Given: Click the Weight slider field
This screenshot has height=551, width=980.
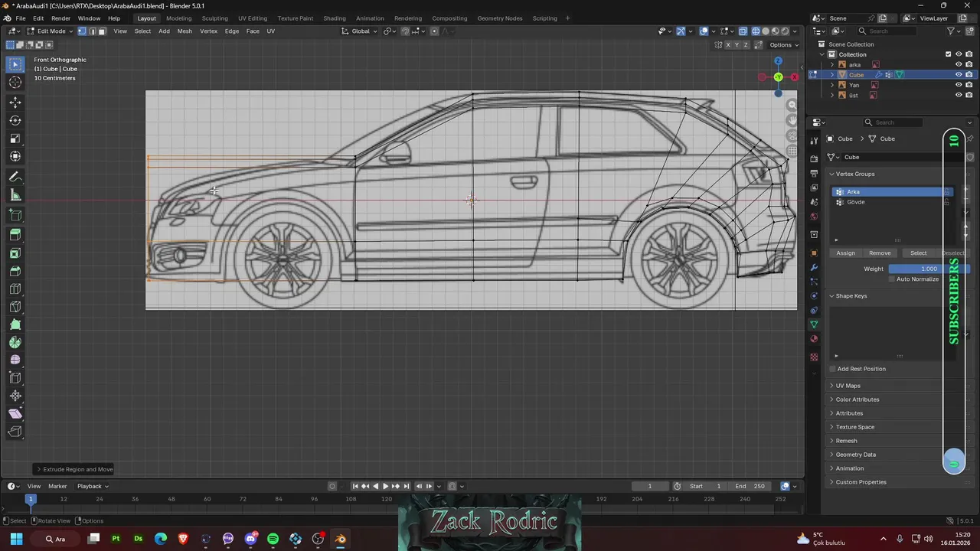Looking at the screenshot, I should [917, 269].
